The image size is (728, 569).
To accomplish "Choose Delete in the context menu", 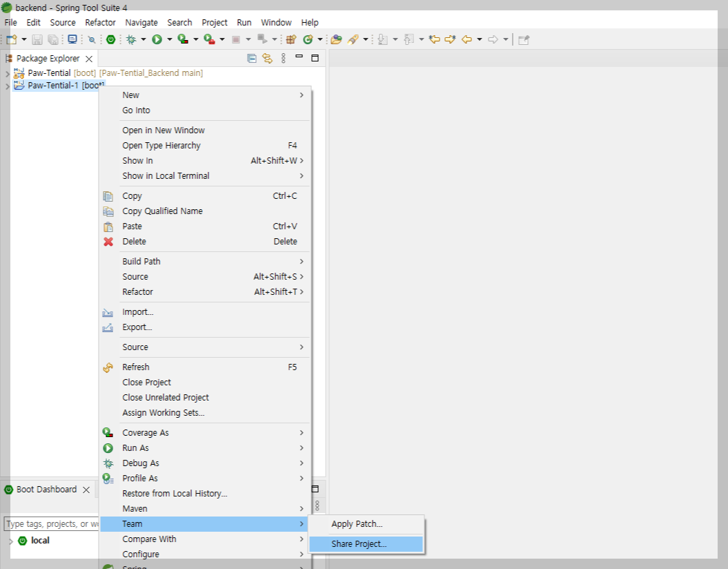I will [204, 242].
